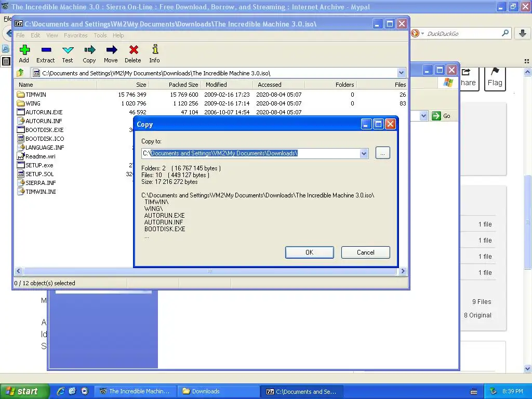Select the TIMWIN folder icon
The height and width of the screenshot is (399, 532).
click(x=21, y=95)
